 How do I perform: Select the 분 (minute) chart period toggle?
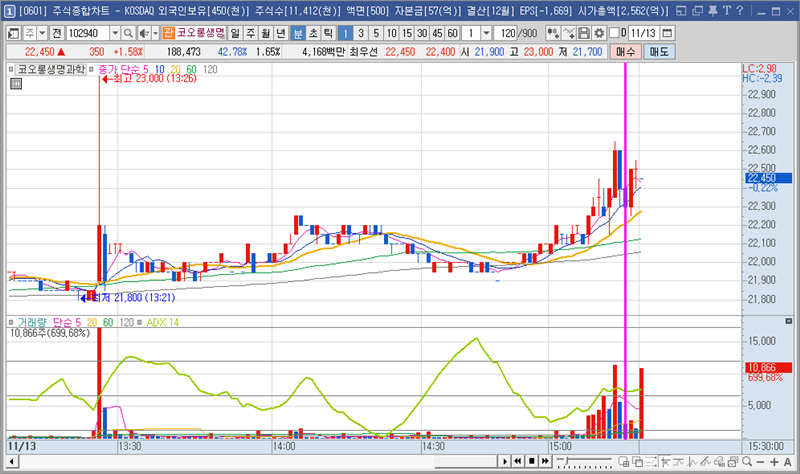(297, 33)
